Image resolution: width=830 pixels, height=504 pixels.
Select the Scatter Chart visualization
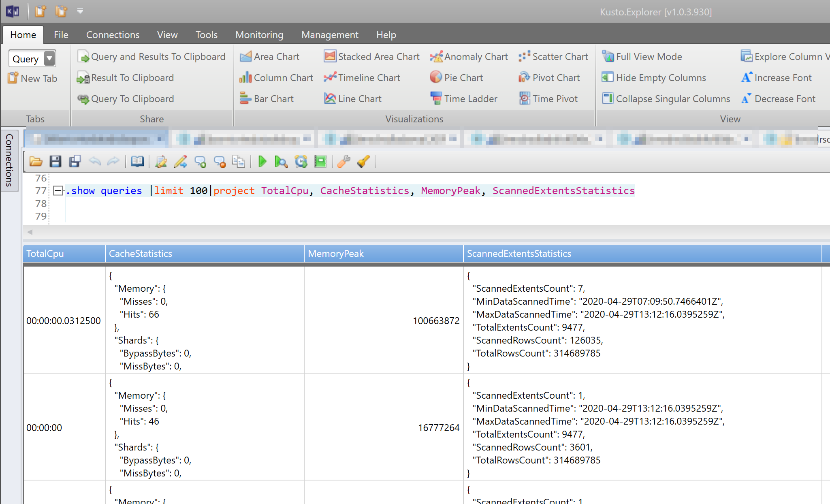point(553,57)
